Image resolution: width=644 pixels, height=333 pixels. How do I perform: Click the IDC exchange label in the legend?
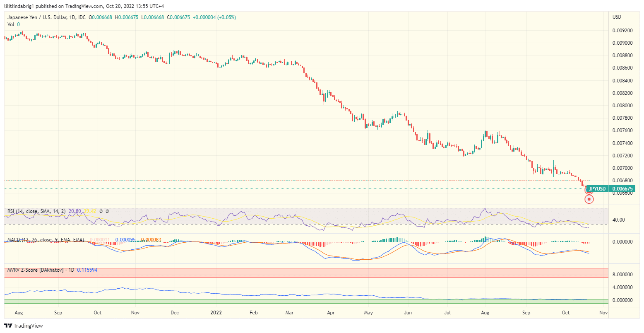82,17
